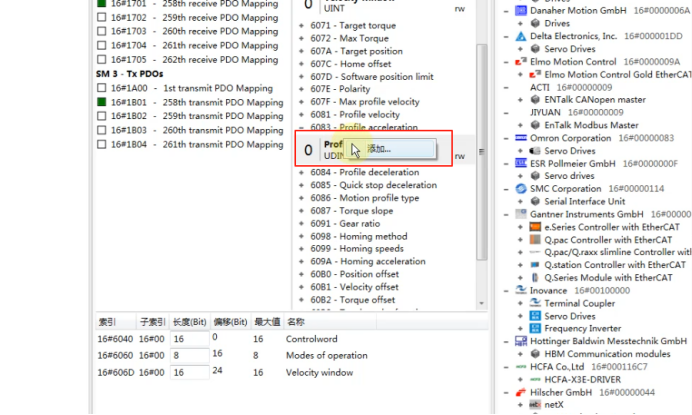The image size is (692, 415).
Task: Click the Hottinger Baldwin Messtechnik icon
Action: 521,341
